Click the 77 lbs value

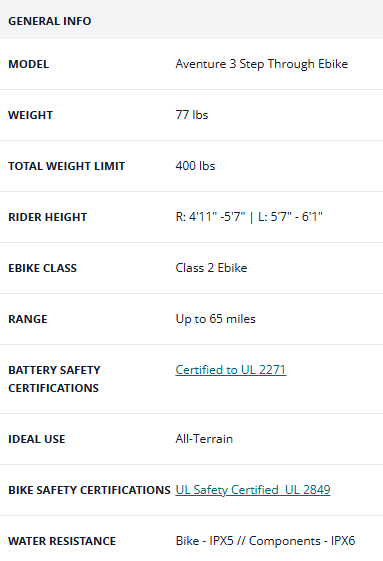192,115
